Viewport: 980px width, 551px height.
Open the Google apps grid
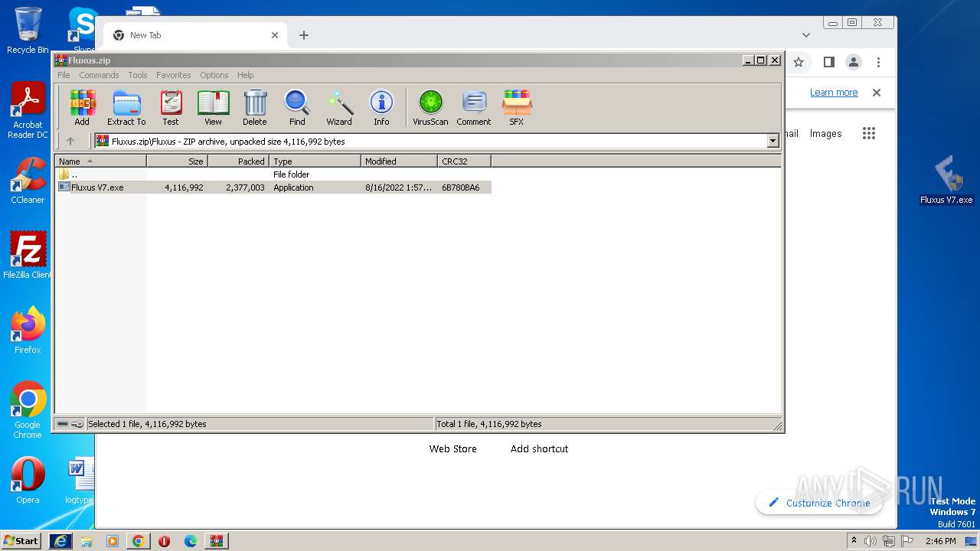click(868, 133)
